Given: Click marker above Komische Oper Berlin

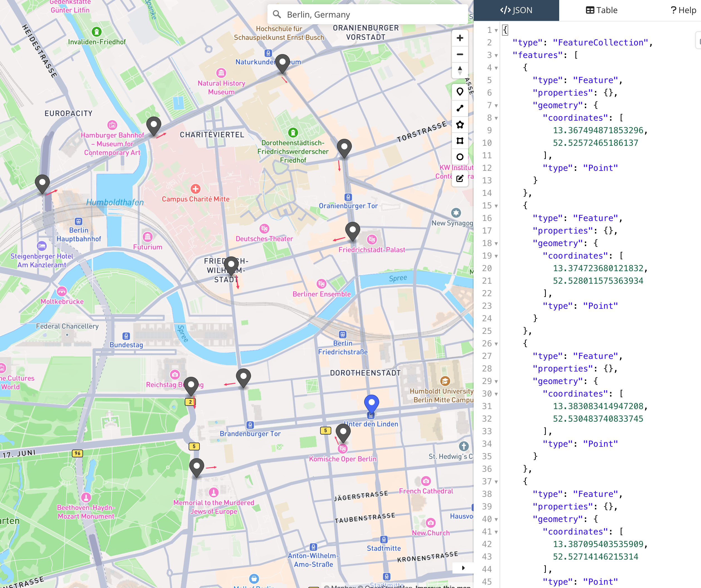Looking at the screenshot, I should (x=343, y=433).
